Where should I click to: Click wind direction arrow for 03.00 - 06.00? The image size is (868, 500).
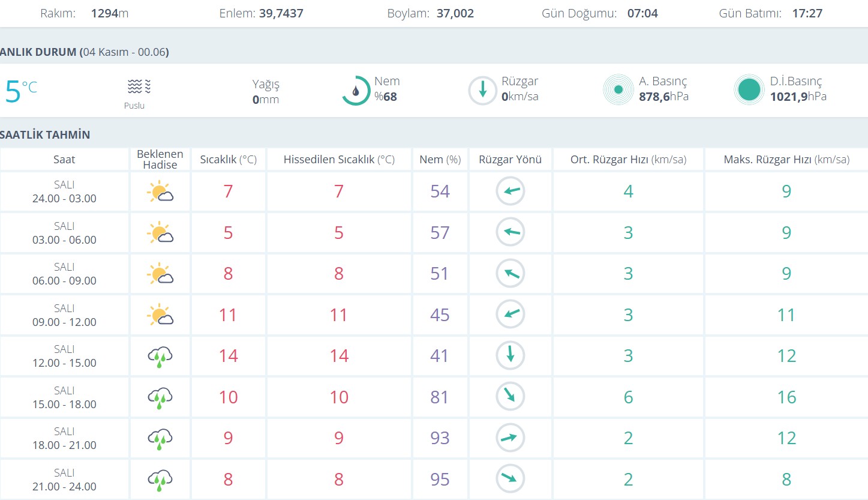pyautogui.click(x=510, y=233)
